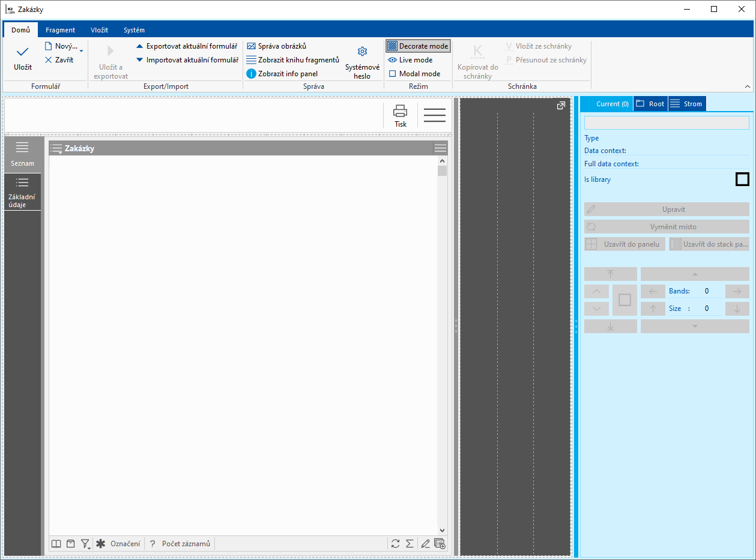Click the refresh icon in the bottom toolbar
This screenshot has height=560, width=756.
(x=395, y=544)
